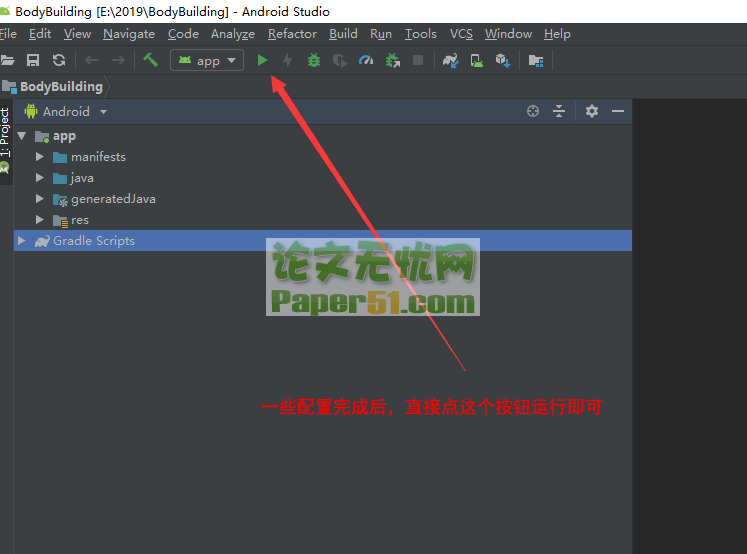Open the Tools menu
747x554 pixels.
click(421, 34)
